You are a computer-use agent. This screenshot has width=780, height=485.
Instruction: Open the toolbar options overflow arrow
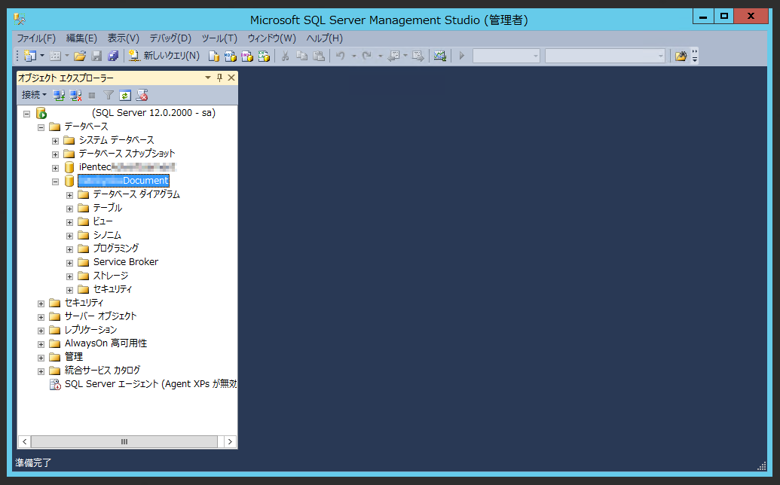695,56
